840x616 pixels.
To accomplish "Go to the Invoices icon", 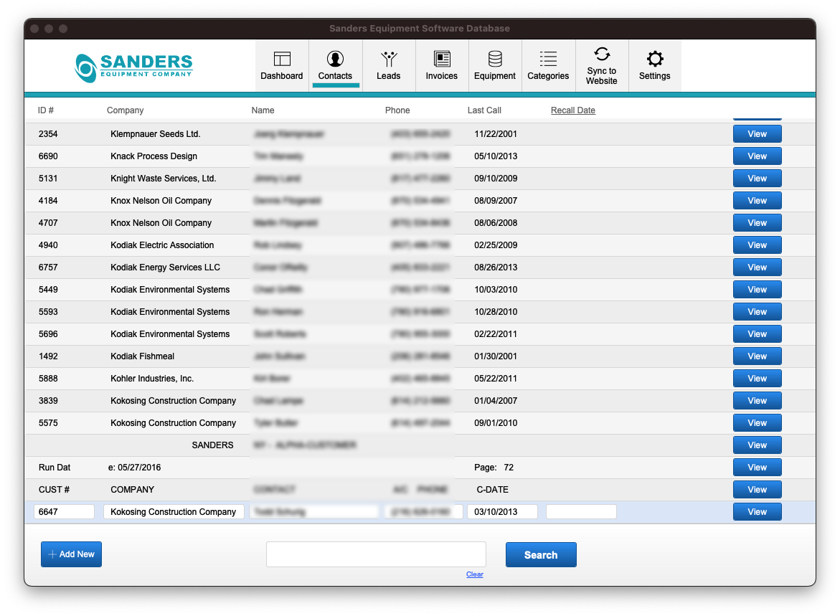I will click(441, 59).
